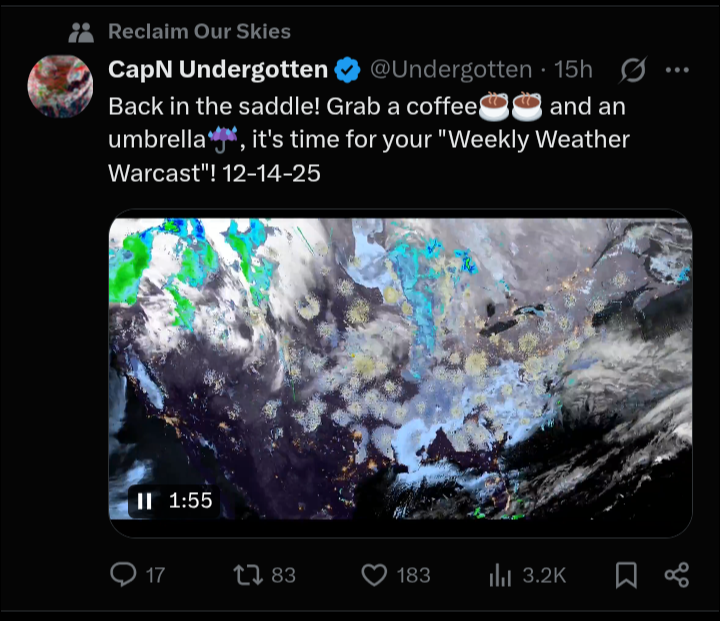Click the CapN Undergotten profile avatar
This screenshot has width=720, height=621.
[61, 86]
